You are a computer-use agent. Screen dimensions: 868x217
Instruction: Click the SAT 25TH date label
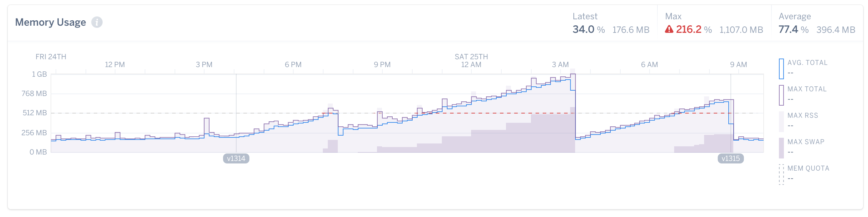coord(471,57)
